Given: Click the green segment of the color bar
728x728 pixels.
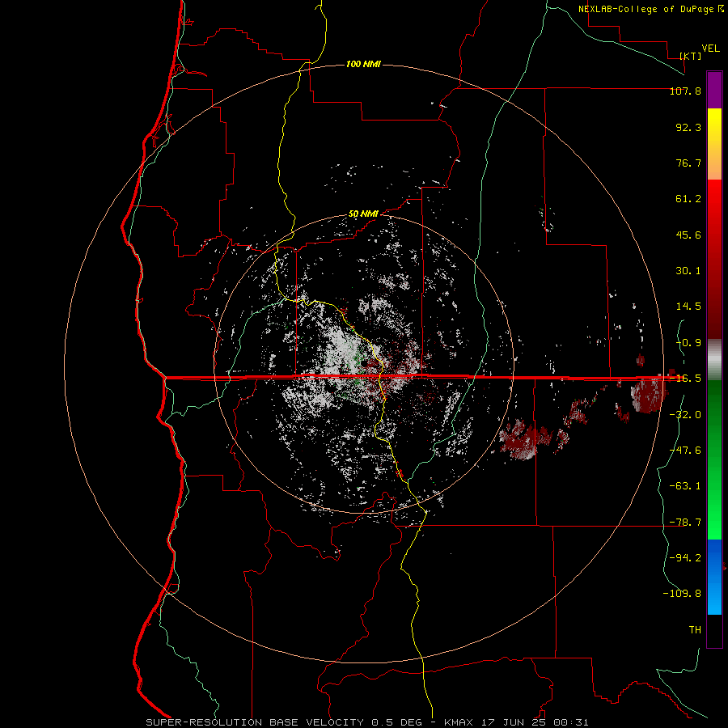Looking at the screenshot, I should [714, 459].
